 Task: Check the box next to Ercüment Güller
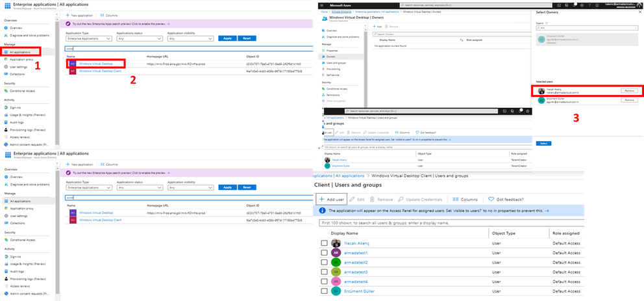[x=324, y=291]
